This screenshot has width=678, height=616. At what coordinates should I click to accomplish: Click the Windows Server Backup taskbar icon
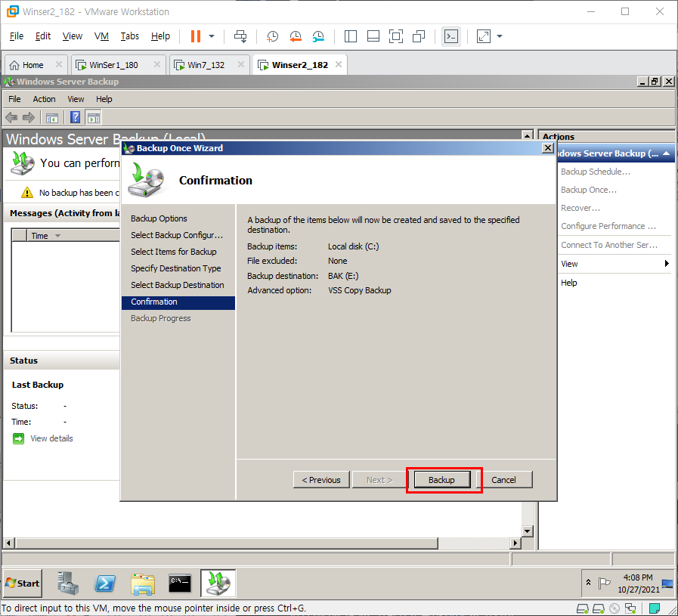(x=218, y=583)
